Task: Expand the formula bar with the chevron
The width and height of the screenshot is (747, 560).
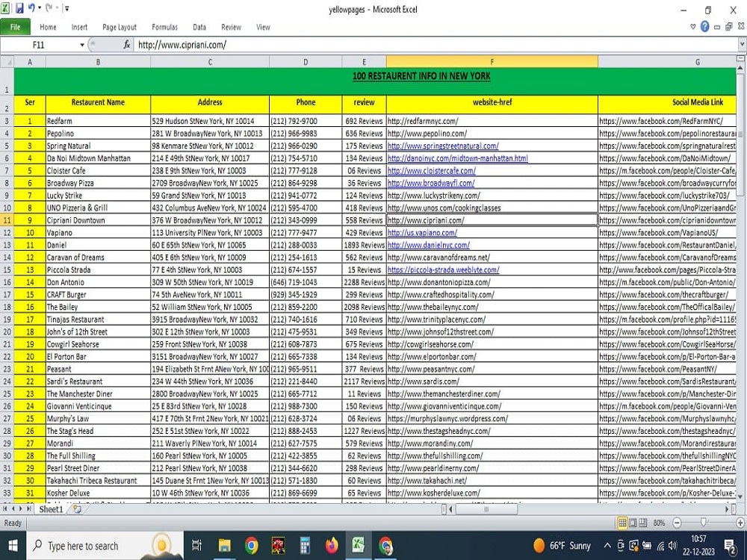Action: pyautogui.click(x=742, y=45)
